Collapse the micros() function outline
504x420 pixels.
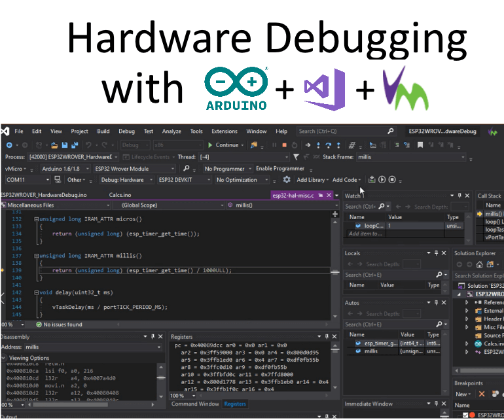[36, 219]
